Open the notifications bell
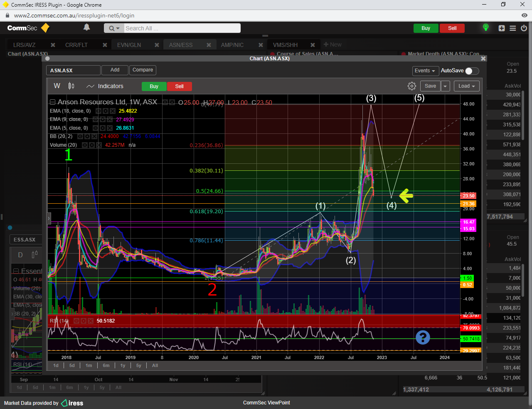Image resolution: width=532 pixels, height=409 pixels. click(86, 27)
